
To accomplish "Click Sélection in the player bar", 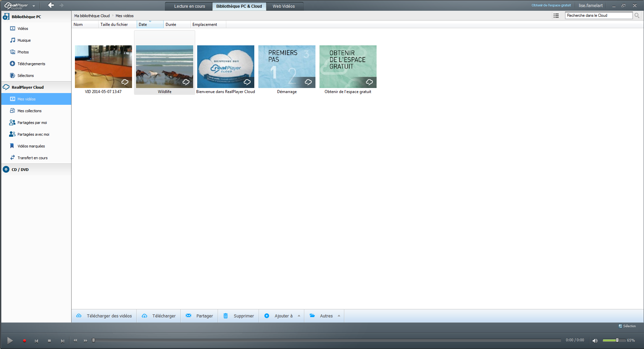I will pyautogui.click(x=627, y=326).
